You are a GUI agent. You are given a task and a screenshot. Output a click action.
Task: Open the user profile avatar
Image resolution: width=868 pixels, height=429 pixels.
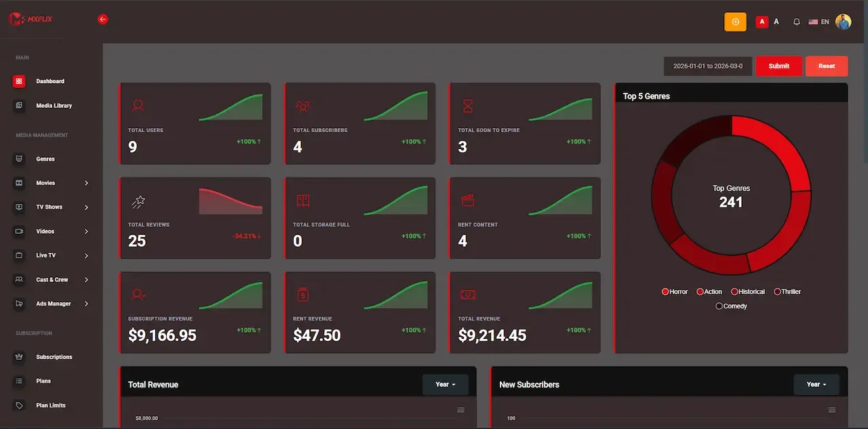click(x=843, y=22)
